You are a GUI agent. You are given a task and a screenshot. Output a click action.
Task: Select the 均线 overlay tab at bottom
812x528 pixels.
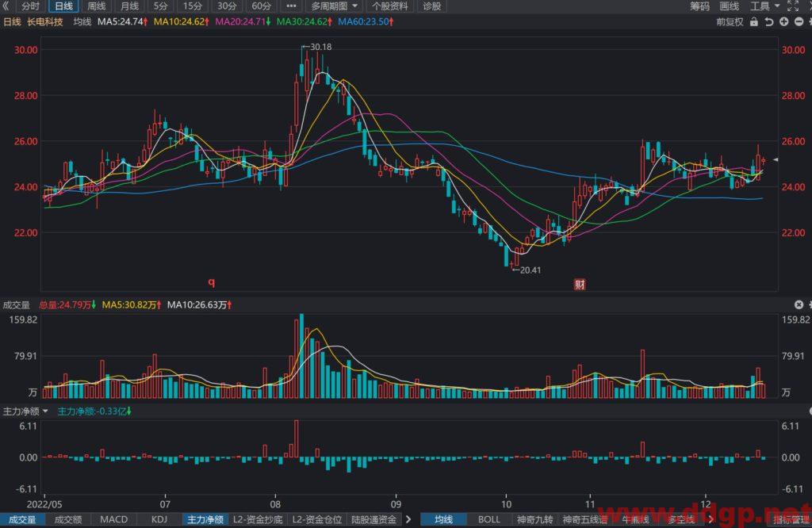[444, 520]
